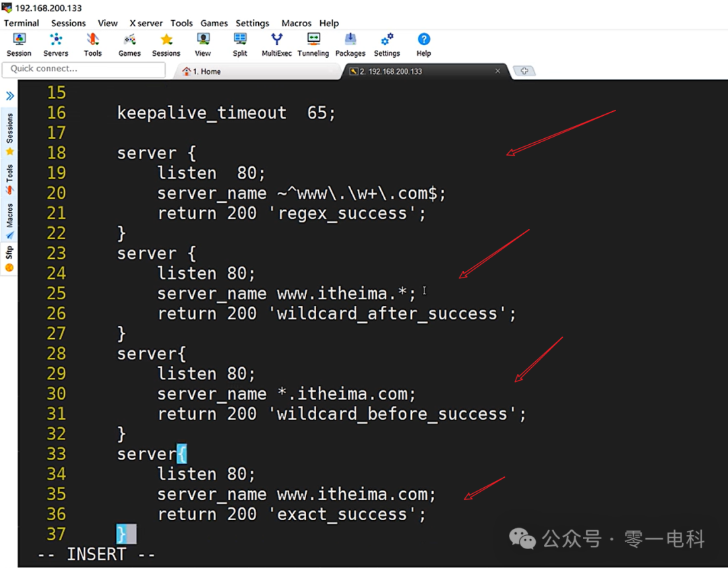Click the starred Sessions toolbar icon
This screenshot has height=568, width=728.
[x=166, y=44]
